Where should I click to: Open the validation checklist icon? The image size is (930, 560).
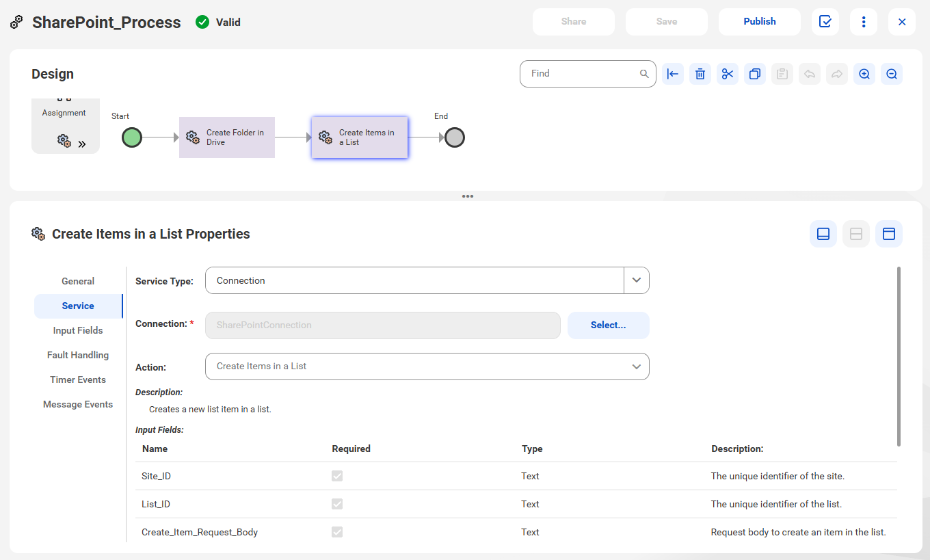[x=825, y=22]
